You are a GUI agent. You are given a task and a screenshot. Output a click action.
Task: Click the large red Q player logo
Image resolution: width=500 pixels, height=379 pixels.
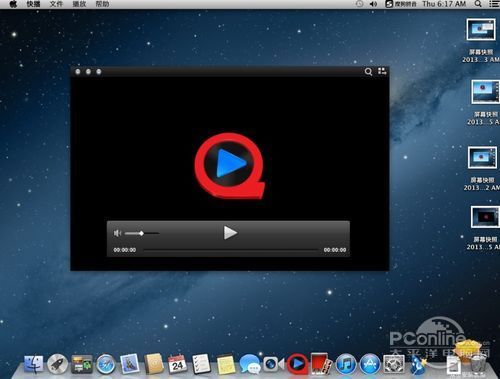pyautogui.click(x=230, y=165)
